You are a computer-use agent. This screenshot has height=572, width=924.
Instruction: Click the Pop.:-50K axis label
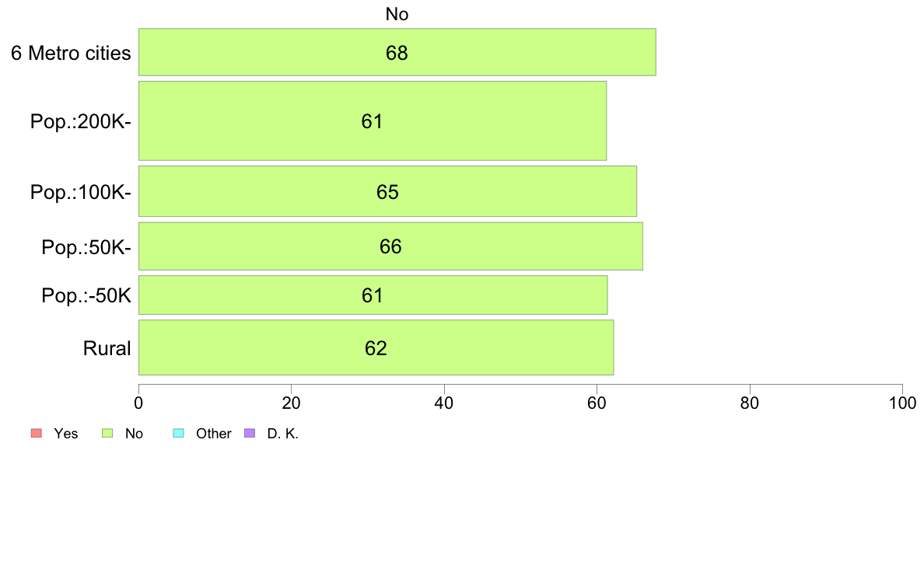86,295
